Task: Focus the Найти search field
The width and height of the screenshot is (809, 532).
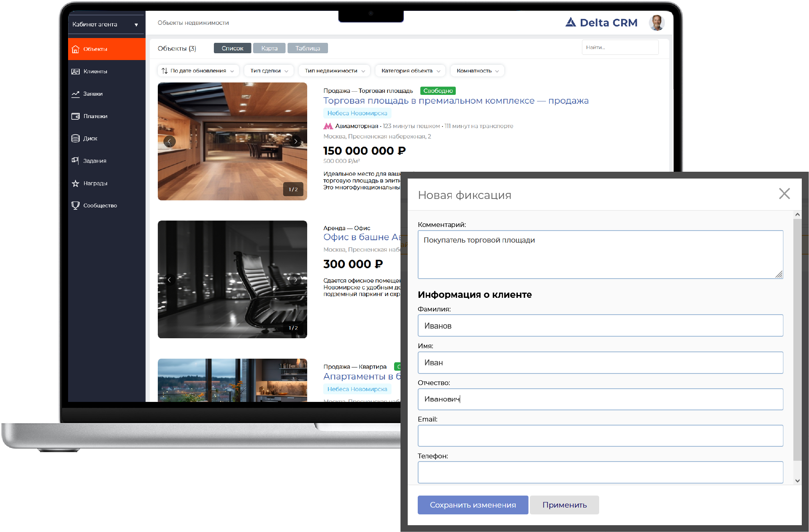Action: (620, 48)
